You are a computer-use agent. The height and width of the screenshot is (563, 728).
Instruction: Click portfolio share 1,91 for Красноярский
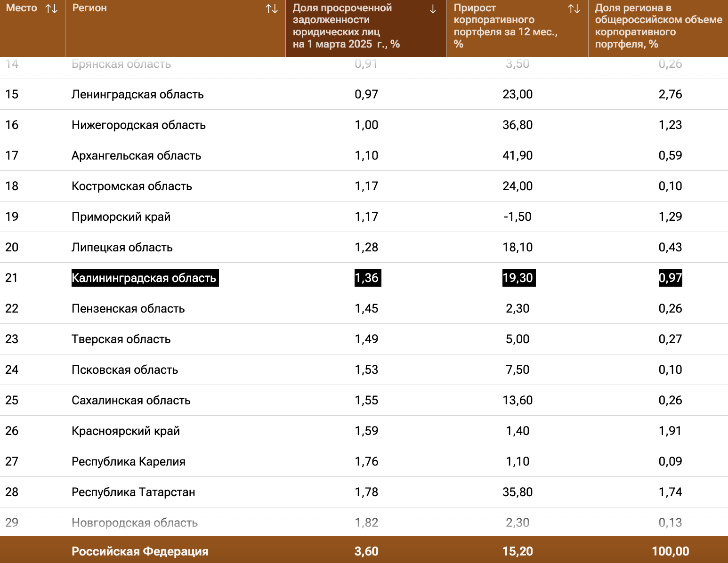click(671, 431)
